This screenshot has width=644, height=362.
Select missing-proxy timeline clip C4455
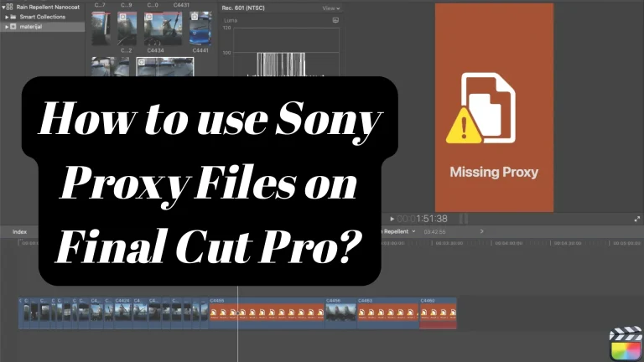pyautogui.click(x=267, y=313)
